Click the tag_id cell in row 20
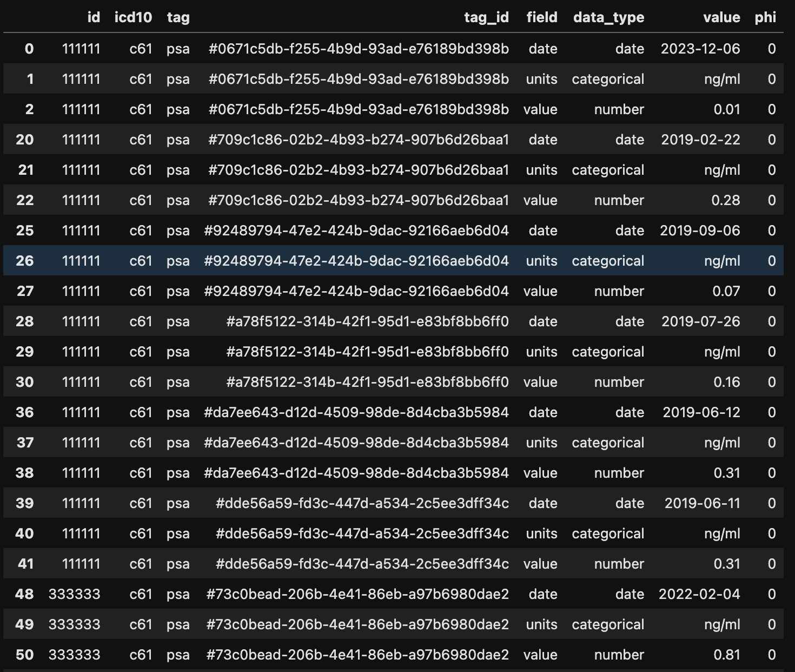 tap(359, 140)
